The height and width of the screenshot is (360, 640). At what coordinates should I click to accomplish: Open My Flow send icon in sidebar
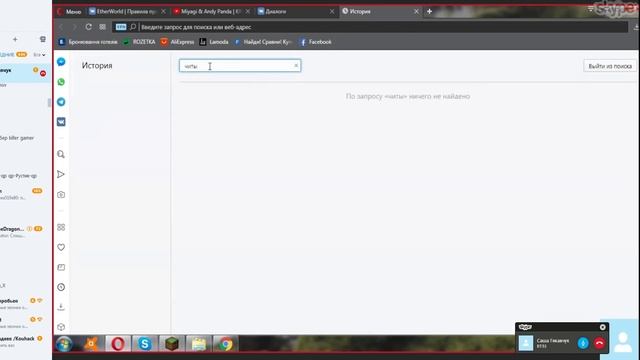(x=61, y=174)
